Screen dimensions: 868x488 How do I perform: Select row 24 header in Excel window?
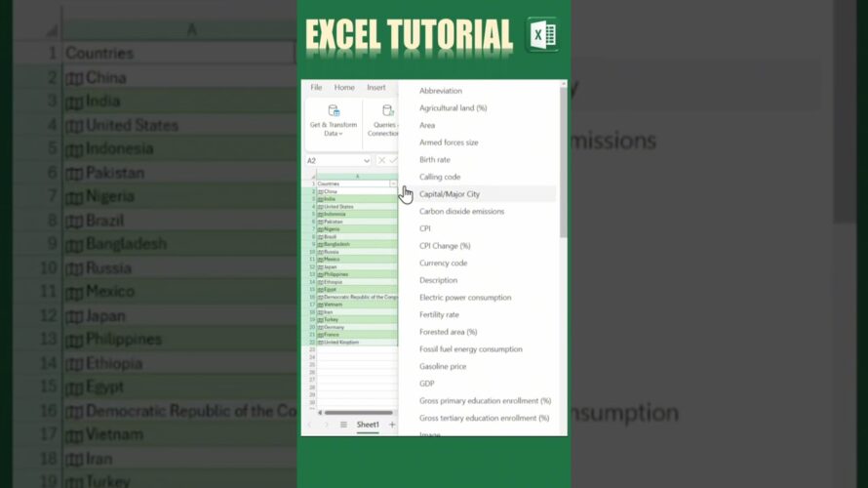coord(312,358)
